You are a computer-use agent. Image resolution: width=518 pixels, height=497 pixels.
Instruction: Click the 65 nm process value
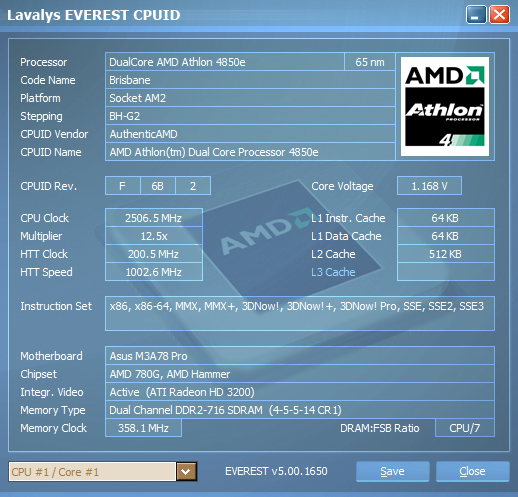tap(370, 62)
